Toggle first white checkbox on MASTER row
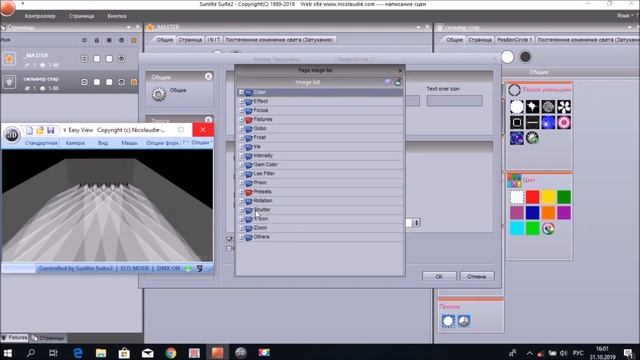Screen dimensions: 640x360 click(x=97, y=59)
